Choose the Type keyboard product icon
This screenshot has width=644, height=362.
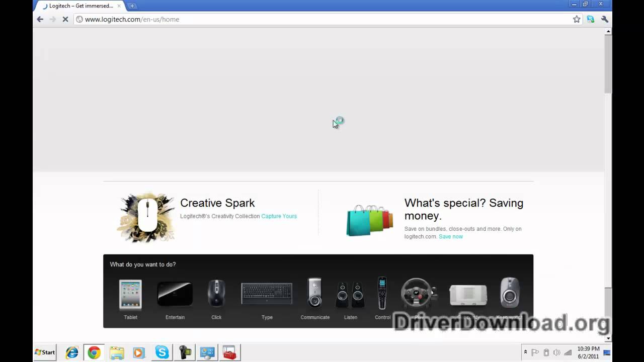pos(267,294)
